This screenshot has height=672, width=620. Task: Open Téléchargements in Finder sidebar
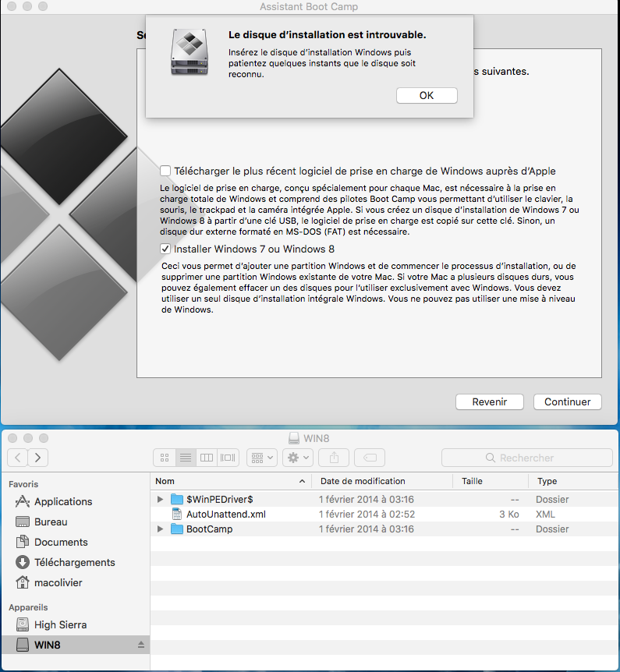74,562
